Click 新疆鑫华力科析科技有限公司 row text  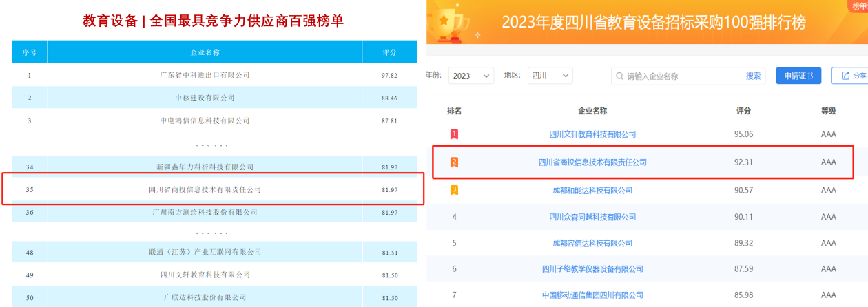(205, 167)
